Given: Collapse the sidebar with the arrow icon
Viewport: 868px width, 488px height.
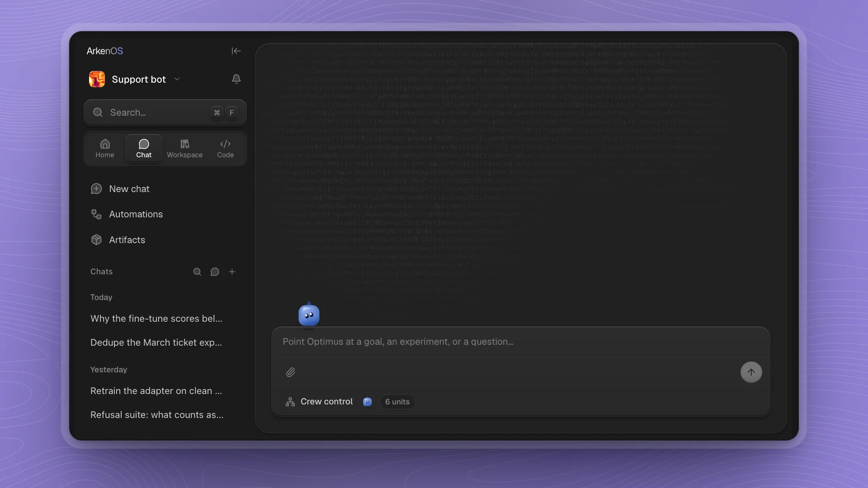Looking at the screenshot, I should [x=236, y=51].
